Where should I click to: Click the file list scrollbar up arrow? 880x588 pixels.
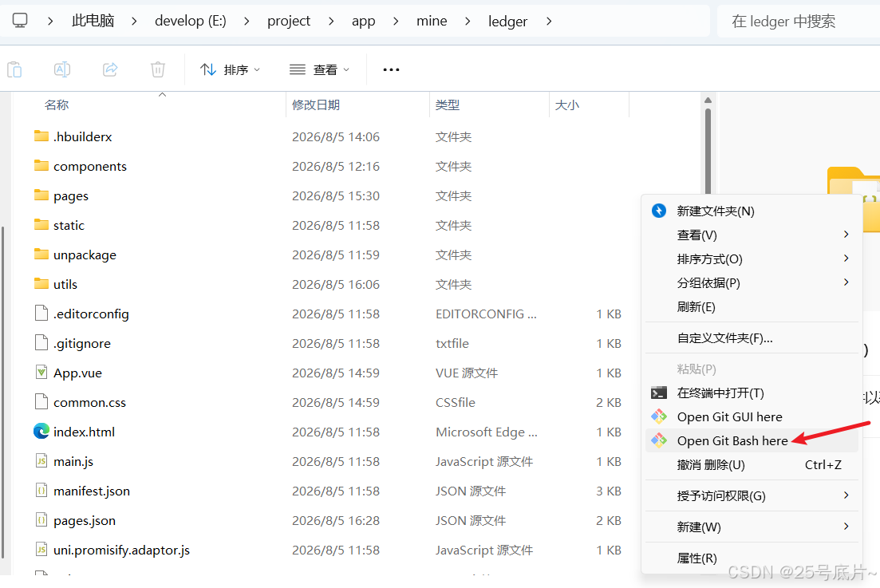coord(708,101)
